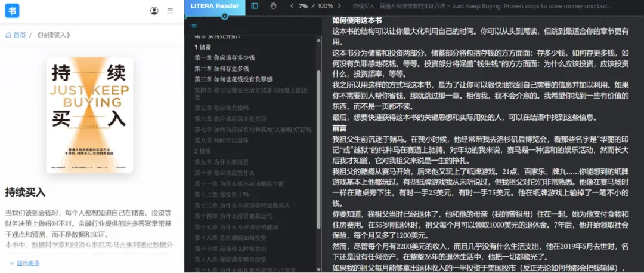Click the 7% reading progress value
The height and width of the screenshot is (273, 644).
click(303, 6)
